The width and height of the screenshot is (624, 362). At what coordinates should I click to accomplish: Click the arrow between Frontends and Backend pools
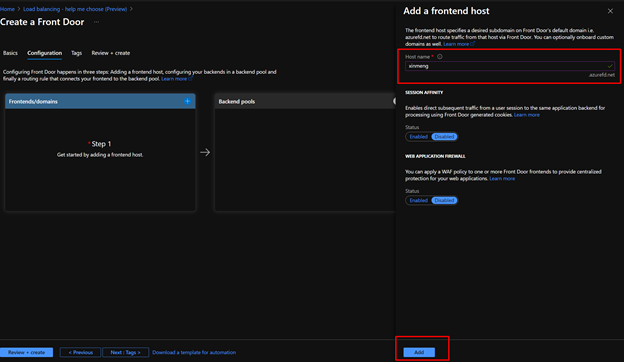point(205,152)
